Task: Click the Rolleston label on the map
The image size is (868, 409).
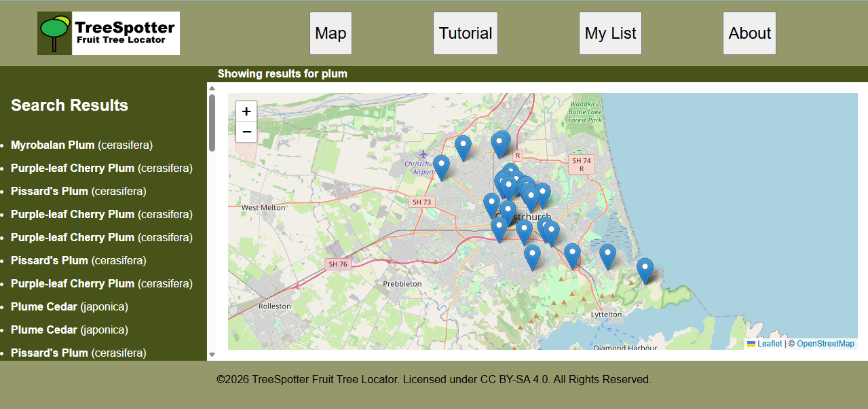Action: (x=275, y=306)
